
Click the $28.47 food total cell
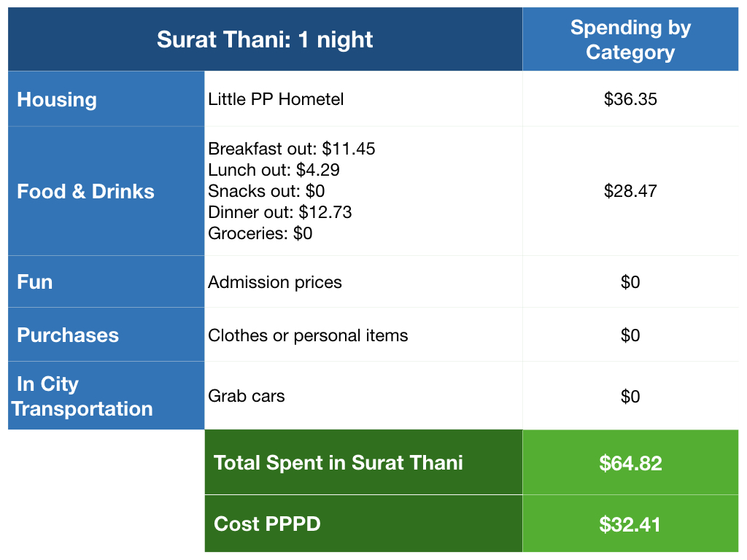click(x=630, y=191)
